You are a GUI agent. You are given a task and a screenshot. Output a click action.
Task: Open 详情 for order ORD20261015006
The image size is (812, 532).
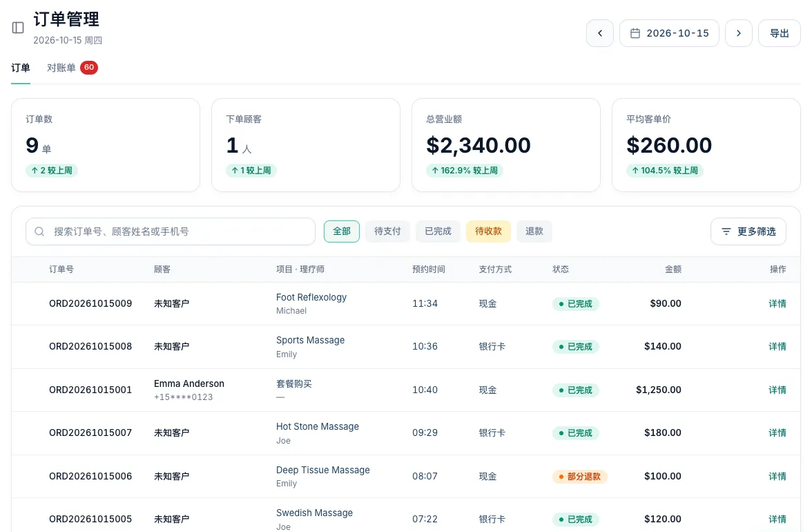pos(777,477)
